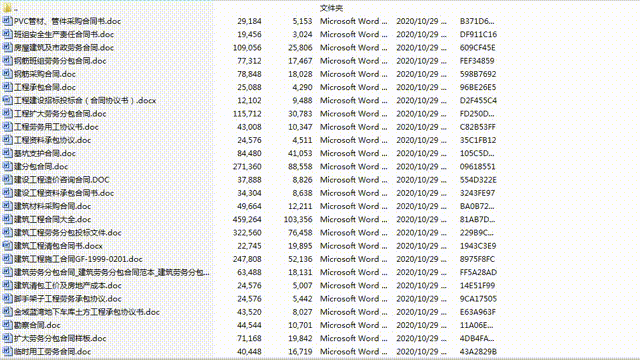640x360 pixels.
Task: Click the 459,264 size value
Action: (247, 219)
